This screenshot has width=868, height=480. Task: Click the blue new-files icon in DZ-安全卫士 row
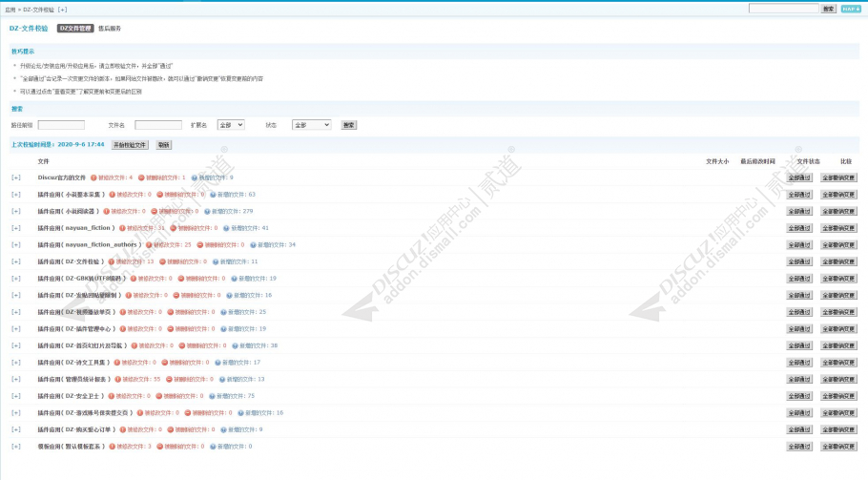(x=213, y=396)
